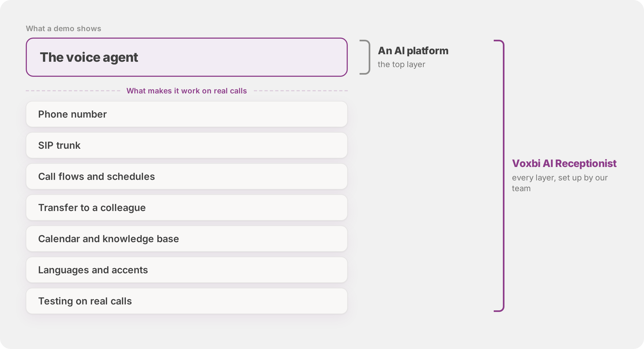The height and width of the screenshot is (349, 644).
Task: Click the Call flows and schedules card
Action: [187, 176]
